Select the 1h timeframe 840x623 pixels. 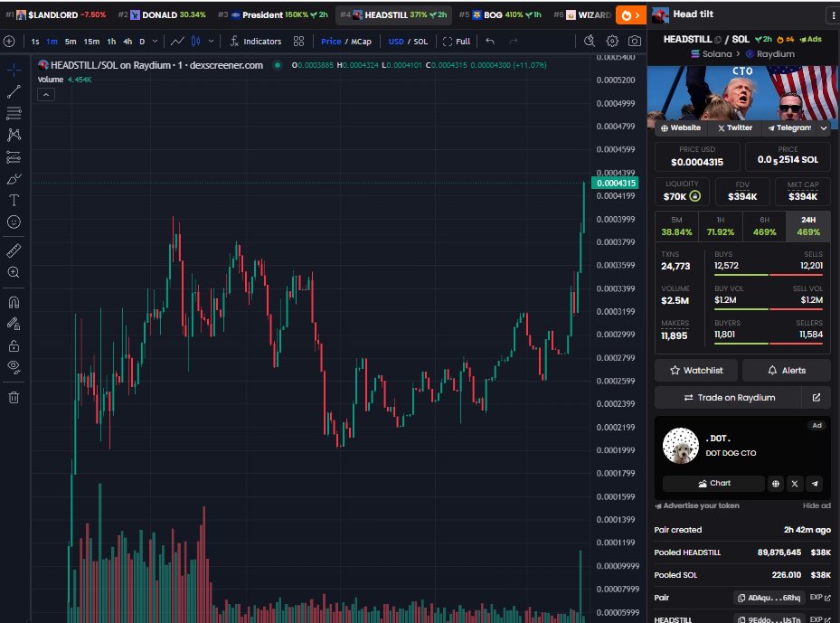click(111, 42)
